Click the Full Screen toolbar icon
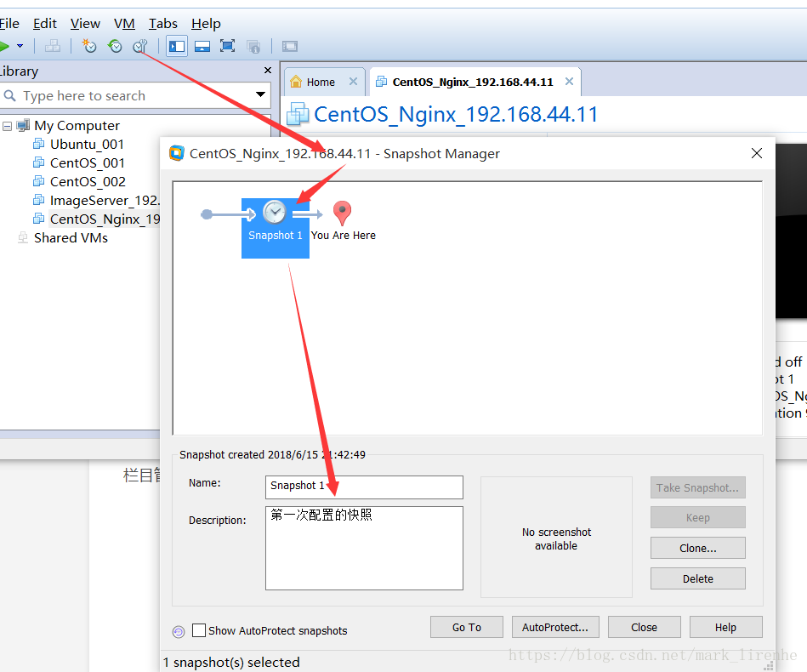The width and height of the screenshot is (807, 672). (228, 46)
